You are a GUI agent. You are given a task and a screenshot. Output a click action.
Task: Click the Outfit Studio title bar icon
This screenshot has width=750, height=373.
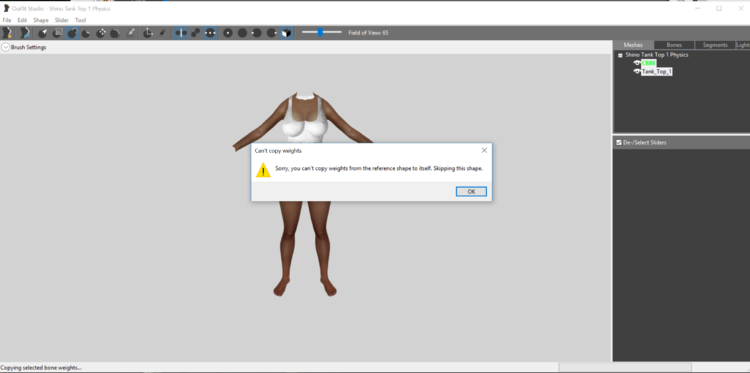6,9
